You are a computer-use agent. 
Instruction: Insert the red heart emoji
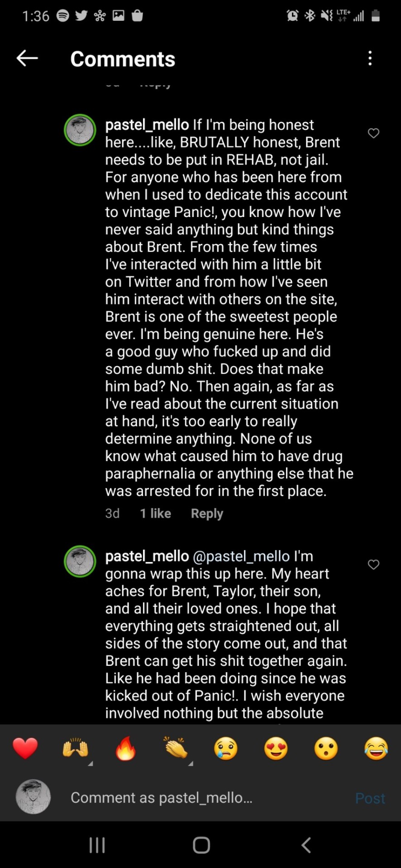pos(25,748)
